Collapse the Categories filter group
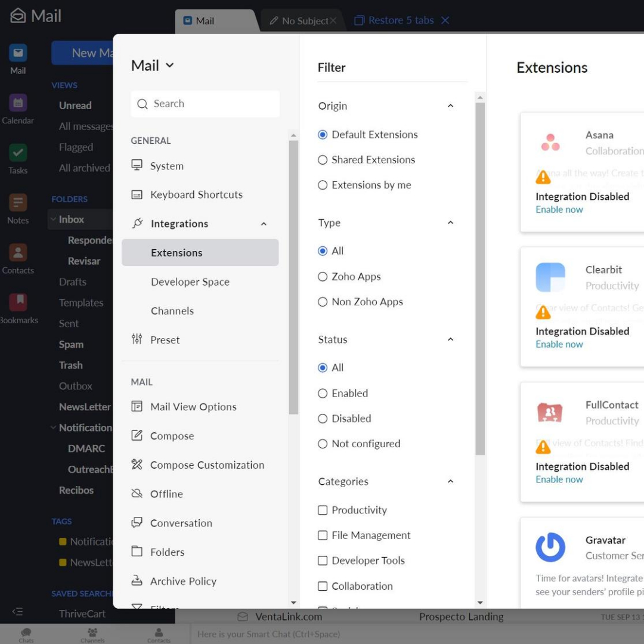The width and height of the screenshot is (644, 644). click(451, 481)
